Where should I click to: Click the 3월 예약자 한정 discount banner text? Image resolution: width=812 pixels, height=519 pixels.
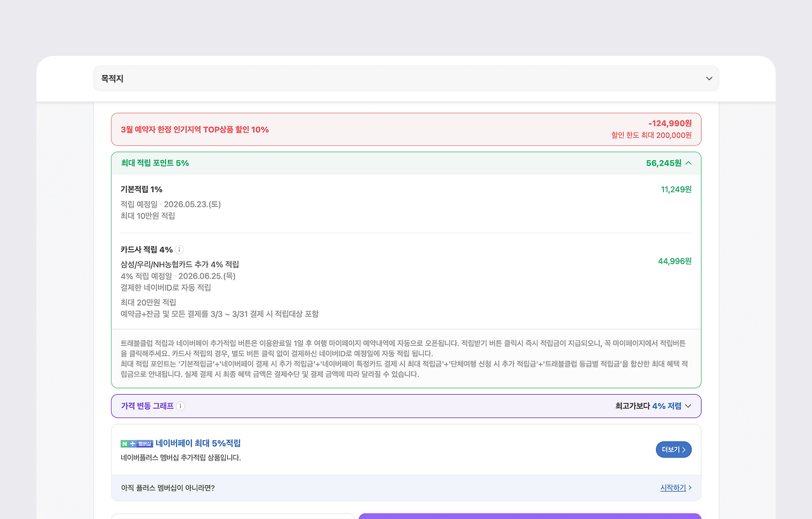point(195,129)
